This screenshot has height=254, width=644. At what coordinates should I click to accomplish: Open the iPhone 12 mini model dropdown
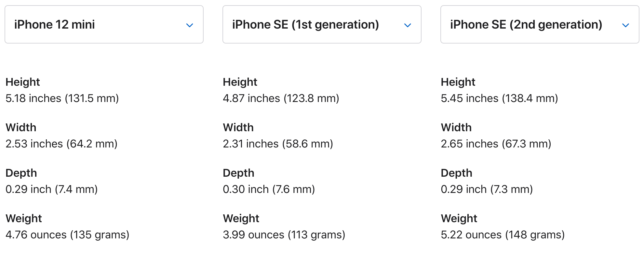104,24
